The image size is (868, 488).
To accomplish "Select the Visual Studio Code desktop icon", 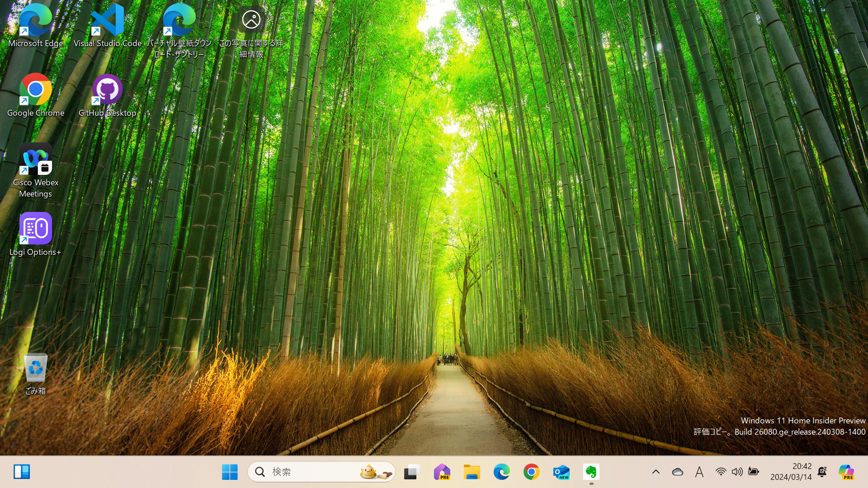I will pyautogui.click(x=108, y=26).
